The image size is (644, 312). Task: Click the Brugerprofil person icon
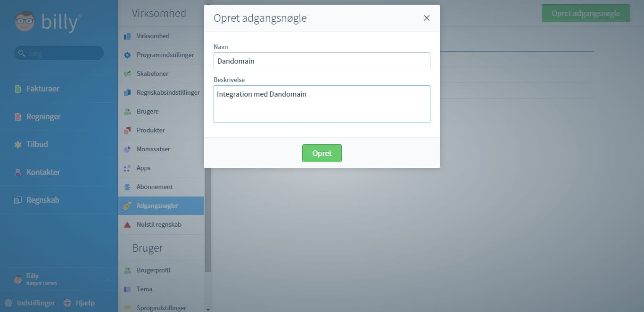tap(127, 271)
